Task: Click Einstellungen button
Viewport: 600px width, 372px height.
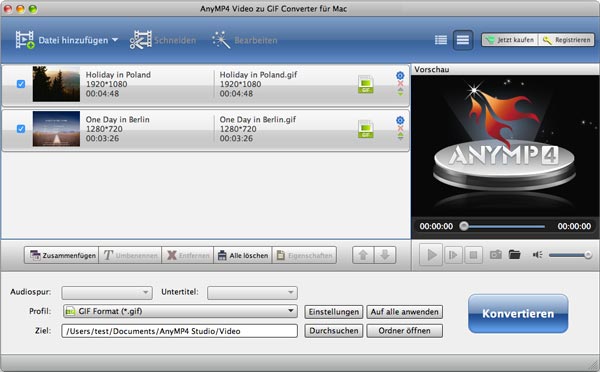Action: [334, 312]
